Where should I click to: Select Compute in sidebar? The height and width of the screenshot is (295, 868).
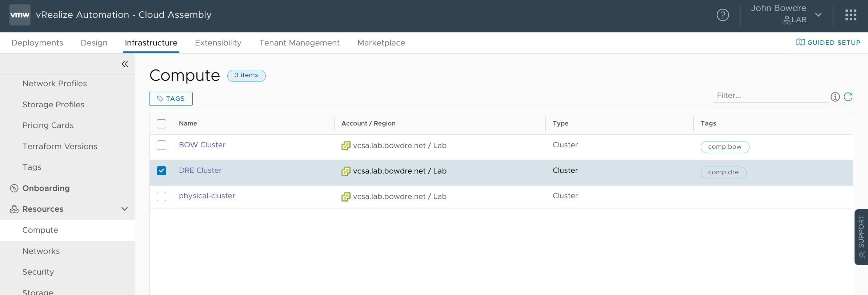(68, 230)
